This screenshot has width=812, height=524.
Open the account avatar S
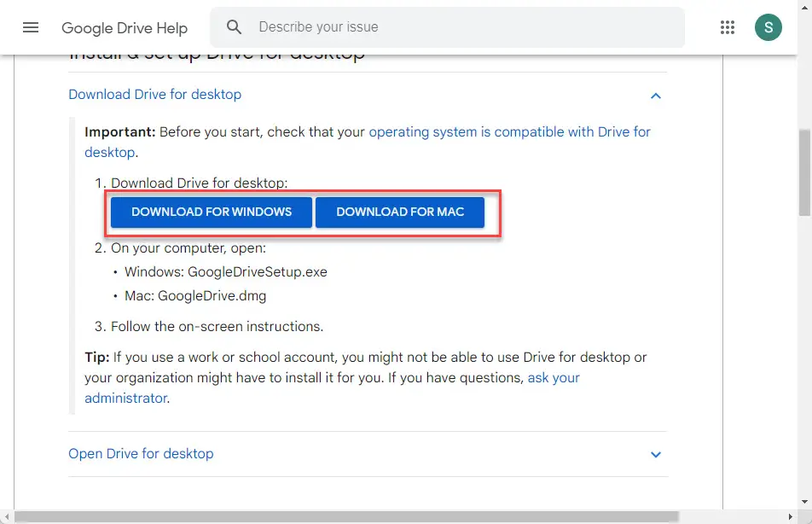click(768, 27)
